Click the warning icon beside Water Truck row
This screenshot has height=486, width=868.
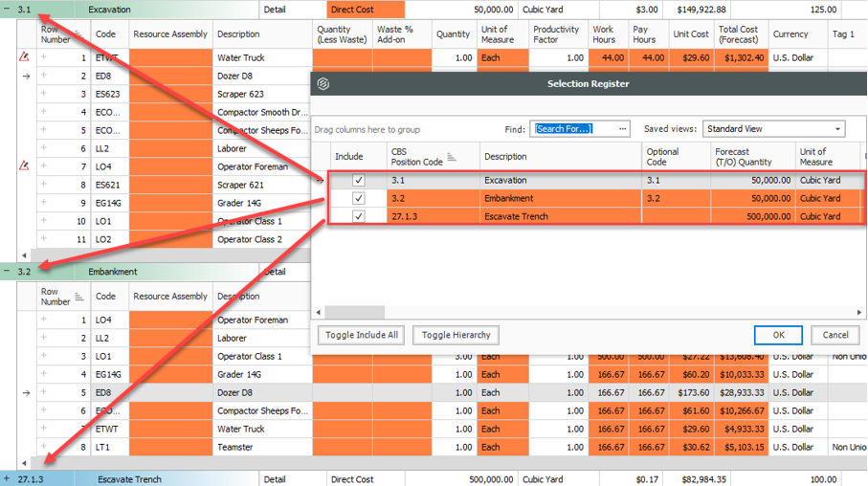click(x=24, y=57)
